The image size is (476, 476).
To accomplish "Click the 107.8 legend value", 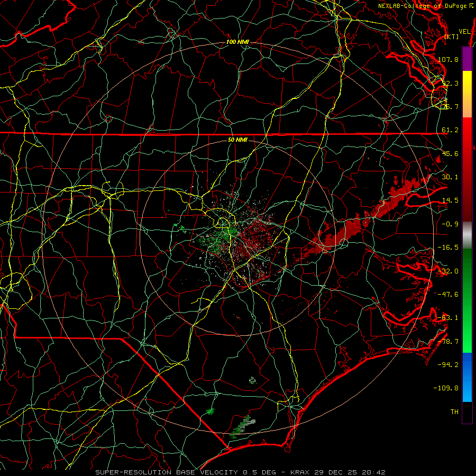I will (448, 59).
